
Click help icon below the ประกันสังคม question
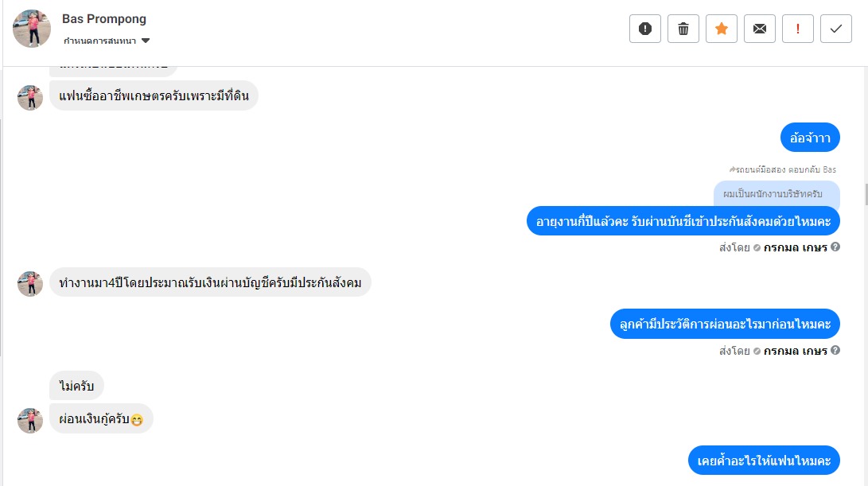(835, 247)
